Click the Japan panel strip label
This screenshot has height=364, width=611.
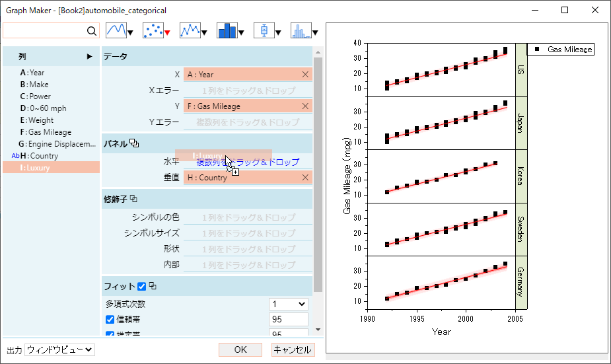521,123
